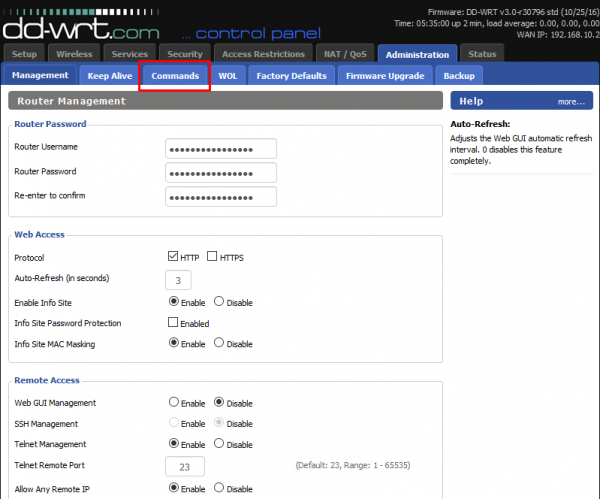Go to the Factory Defaults tab
The height and width of the screenshot is (499, 600).
pyautogui.click(x=292, y=76)
